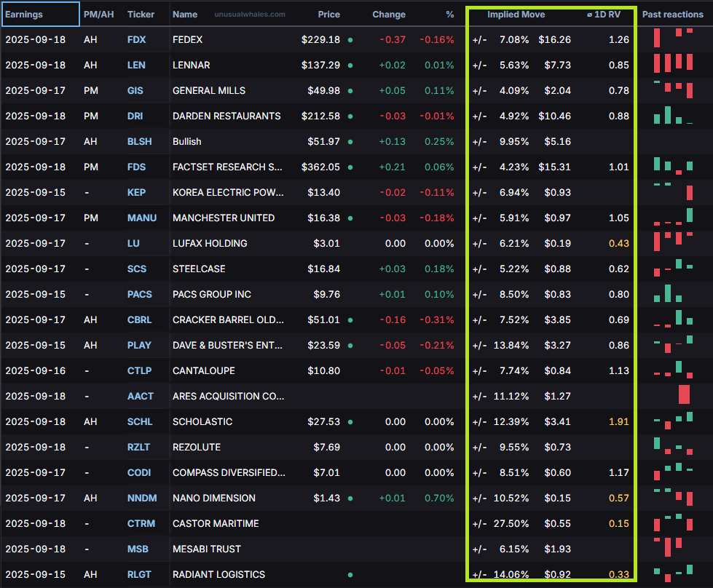This screenshot has height=588, width=713.
Task: Open the FDX ticker link
Action: click(x=136, y=39)
